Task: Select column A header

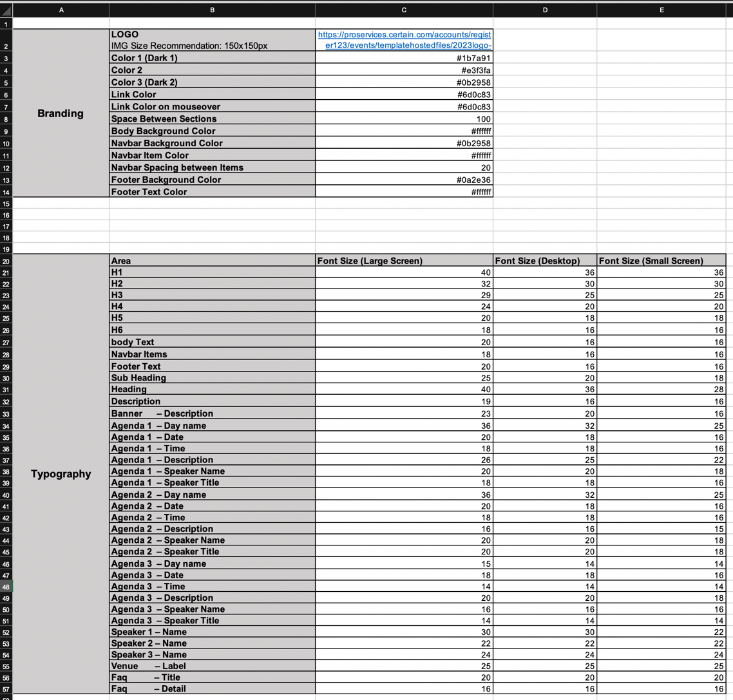Action: click(x=61, y=10)
